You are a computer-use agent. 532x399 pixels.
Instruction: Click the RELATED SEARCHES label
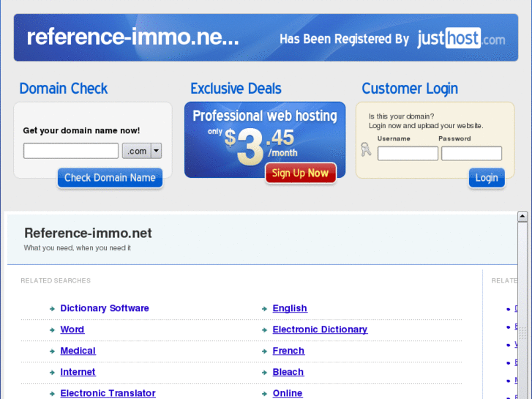[56, 281]
